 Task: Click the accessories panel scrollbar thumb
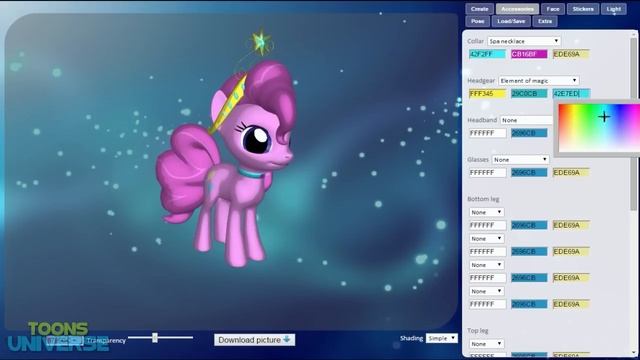[x=633, y=124]
